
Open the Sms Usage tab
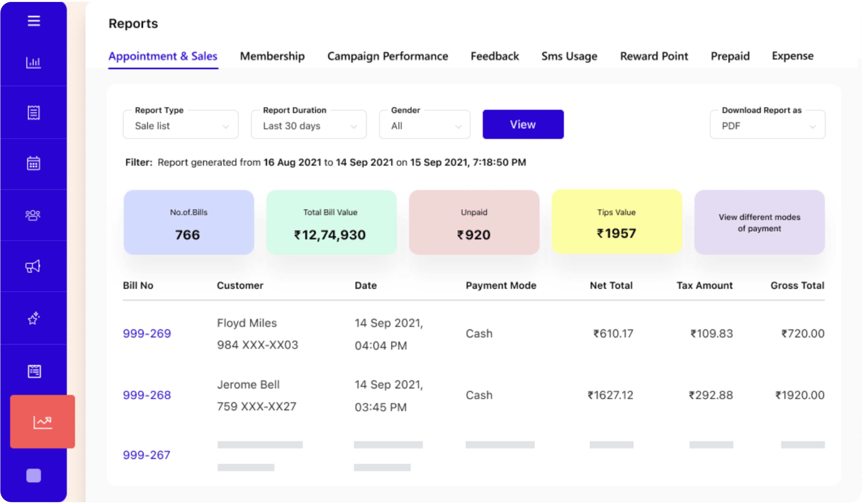569,56
